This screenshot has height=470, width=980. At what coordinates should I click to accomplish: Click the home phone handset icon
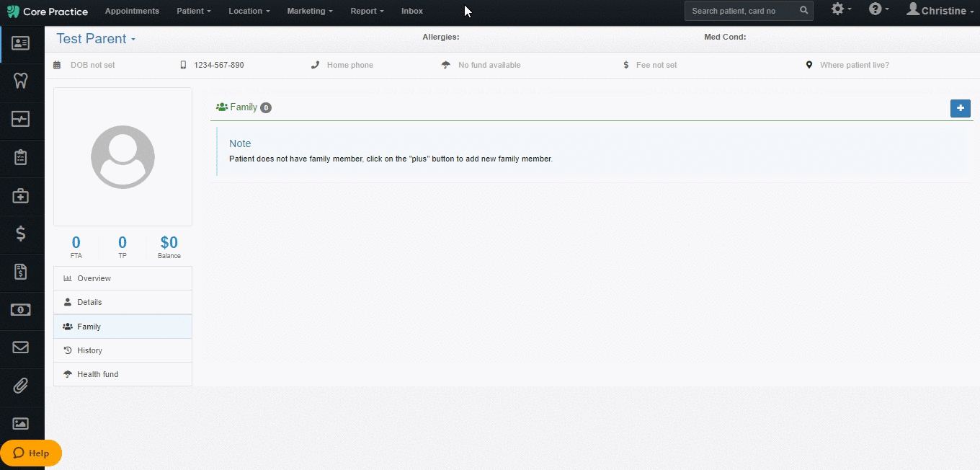click(315, 65)
